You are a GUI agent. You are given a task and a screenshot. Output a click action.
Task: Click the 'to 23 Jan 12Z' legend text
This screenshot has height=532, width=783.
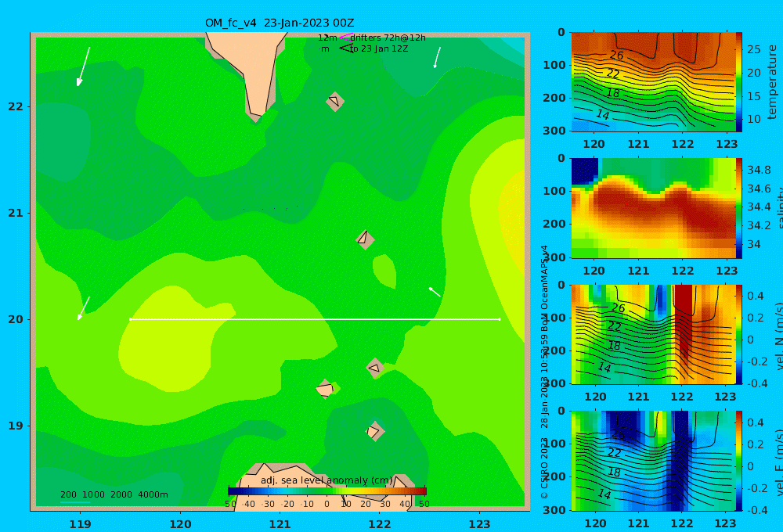click(379, 49)
